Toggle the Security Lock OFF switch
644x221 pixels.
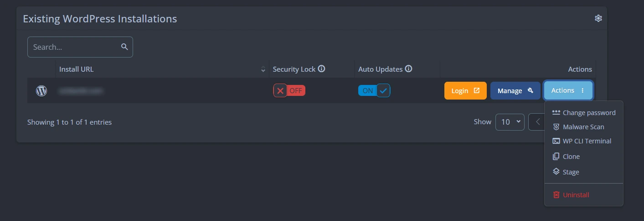coord(289,90)
